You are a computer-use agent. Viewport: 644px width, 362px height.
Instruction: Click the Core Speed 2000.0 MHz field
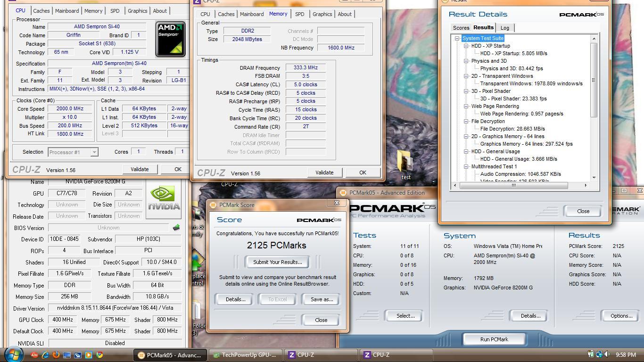click(70, 109)
